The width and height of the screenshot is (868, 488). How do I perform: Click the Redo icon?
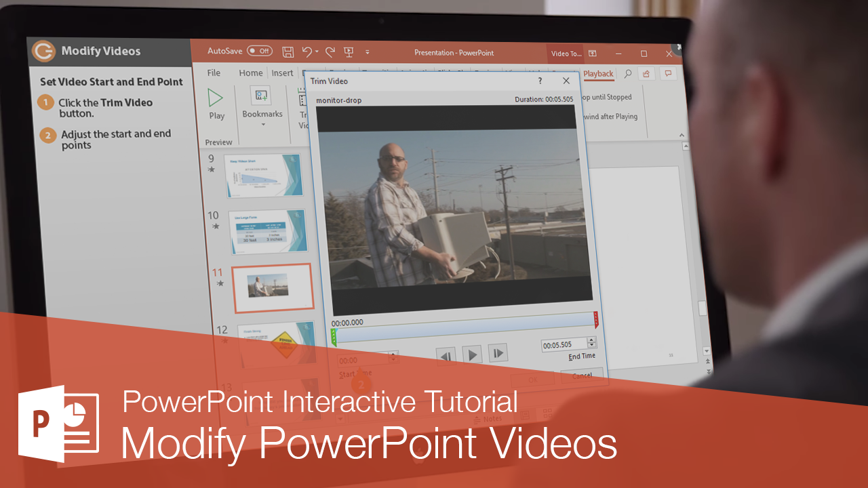click(x=330, y=52)
